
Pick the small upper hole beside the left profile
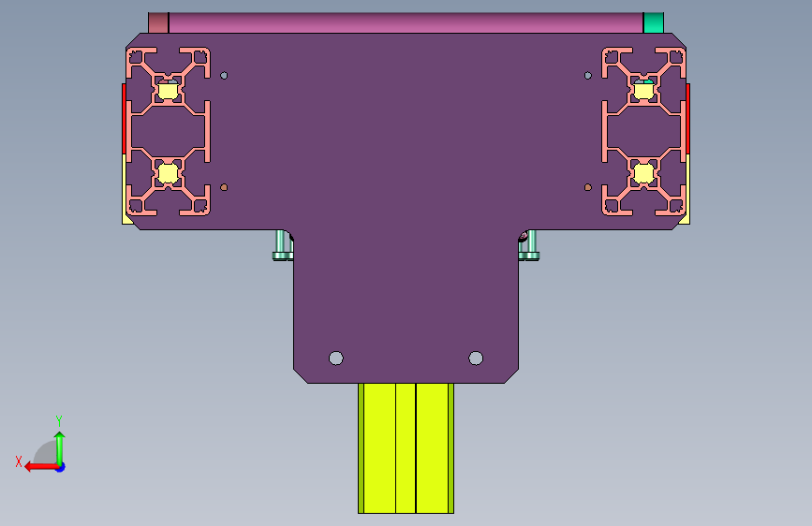(x=224, y=76)
